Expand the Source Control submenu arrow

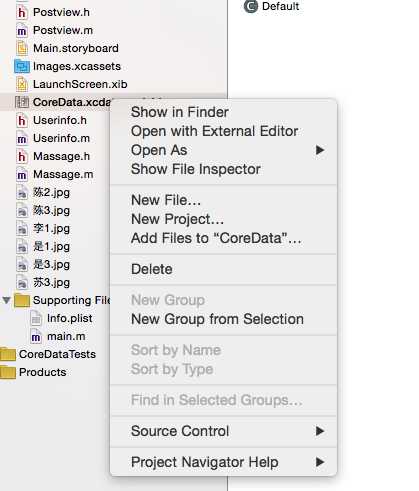pos(320,431)
